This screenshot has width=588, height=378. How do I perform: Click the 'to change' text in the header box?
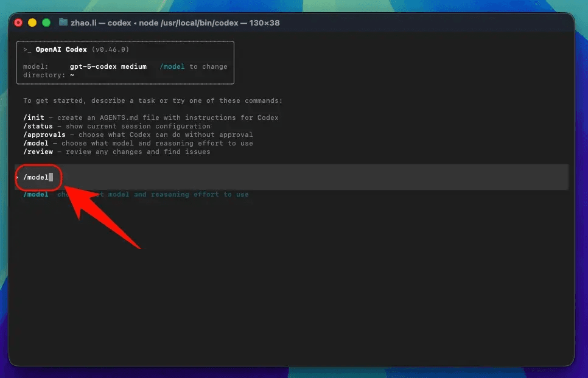[209, 66]
